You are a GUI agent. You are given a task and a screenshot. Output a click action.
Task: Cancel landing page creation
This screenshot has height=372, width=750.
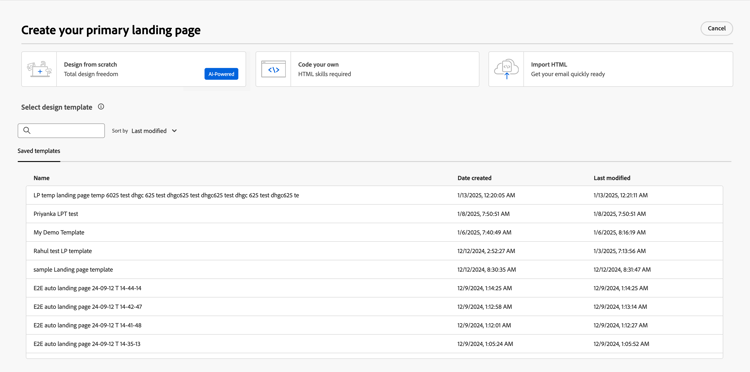point(717,29)
